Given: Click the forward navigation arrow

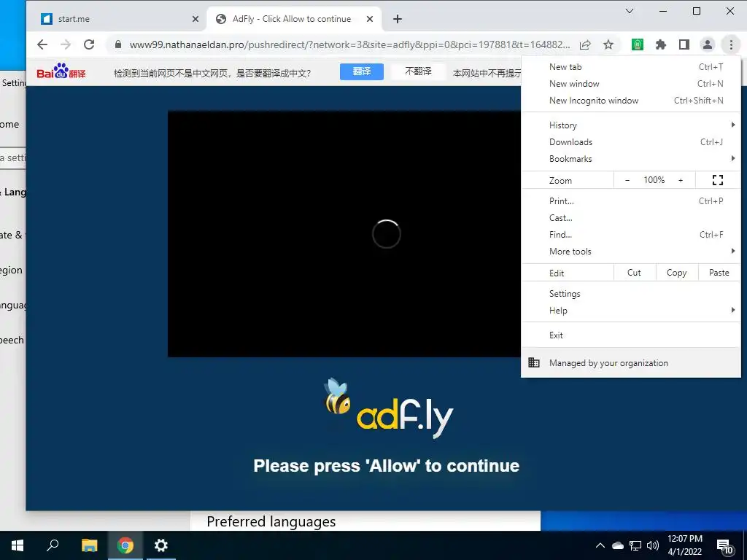Looking at the screenshot, I should 66,44.
